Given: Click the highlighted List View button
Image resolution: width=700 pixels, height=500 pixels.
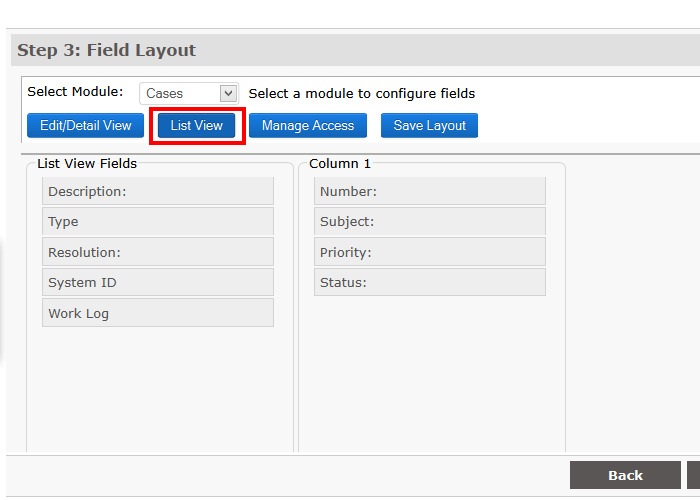Looking at the screenshot, I should (x=197, y=125).
